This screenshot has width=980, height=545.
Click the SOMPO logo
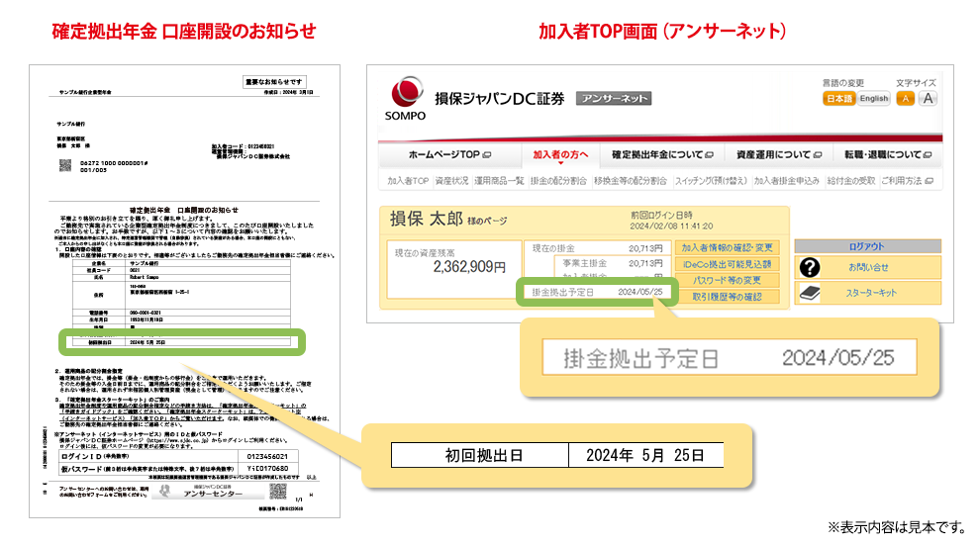pyautogui.click(x=406, y=99)
